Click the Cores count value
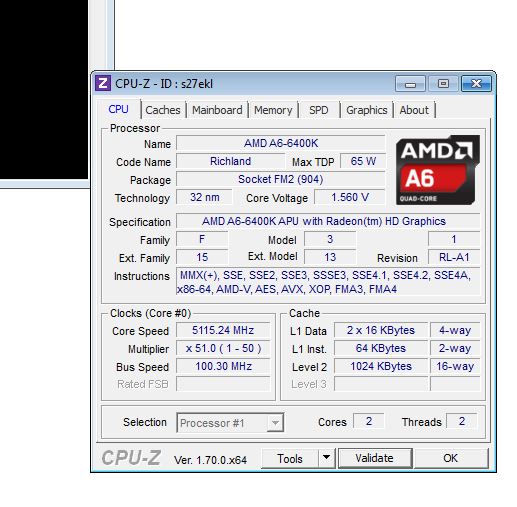517x507 pixels. pyautogui.click(x=369, y=421)
